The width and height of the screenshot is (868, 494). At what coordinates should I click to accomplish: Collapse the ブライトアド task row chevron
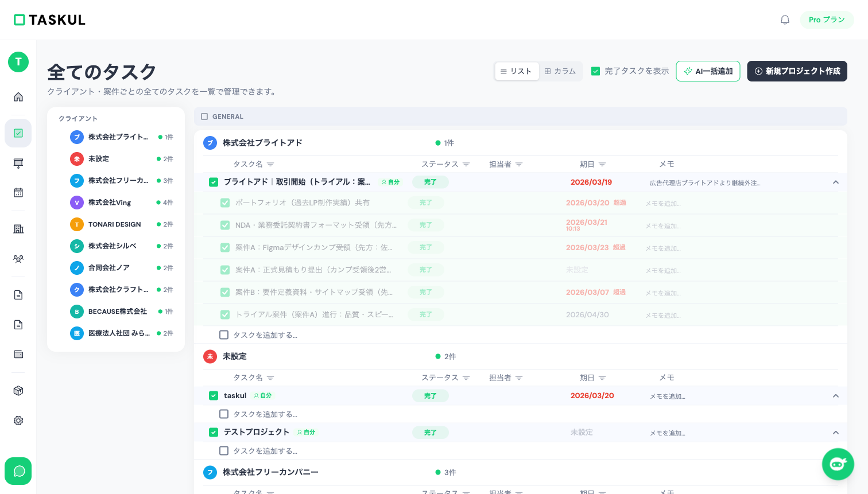pos(836,182)
